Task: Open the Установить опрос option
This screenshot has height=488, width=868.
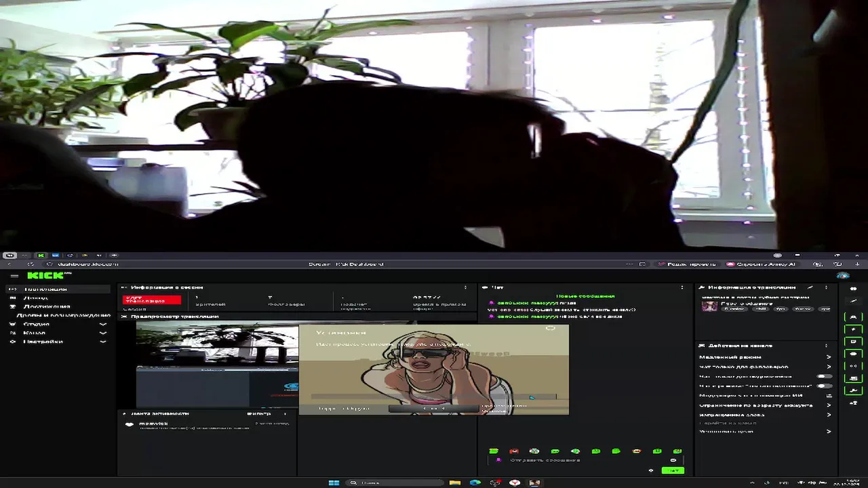Action: coord(765,431)
